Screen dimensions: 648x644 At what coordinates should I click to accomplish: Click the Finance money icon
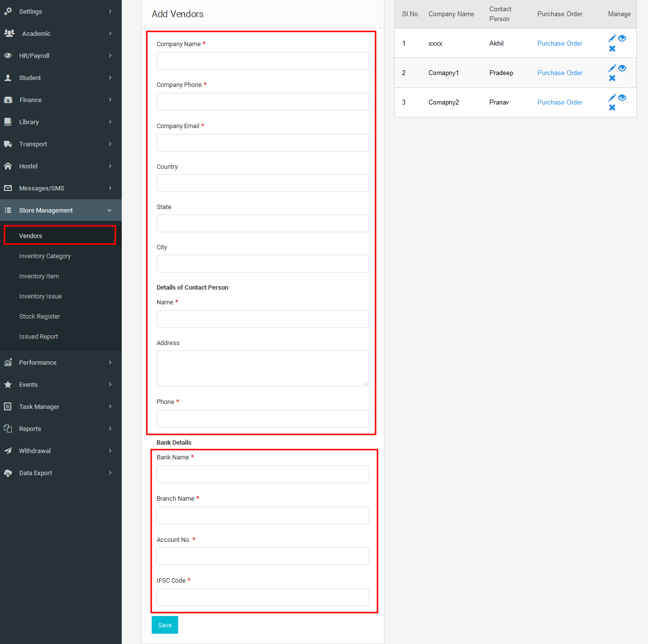(x=8, y=100)
